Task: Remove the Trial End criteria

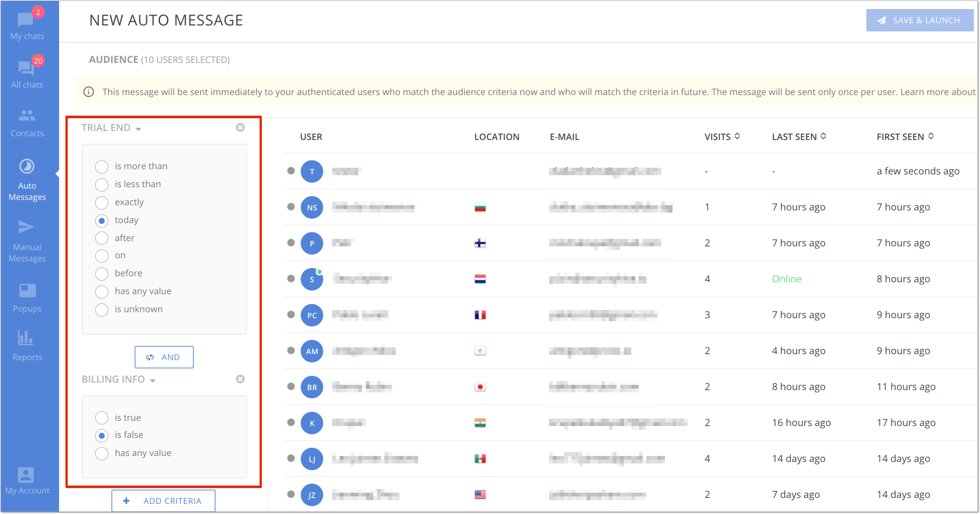Action: 240,127
